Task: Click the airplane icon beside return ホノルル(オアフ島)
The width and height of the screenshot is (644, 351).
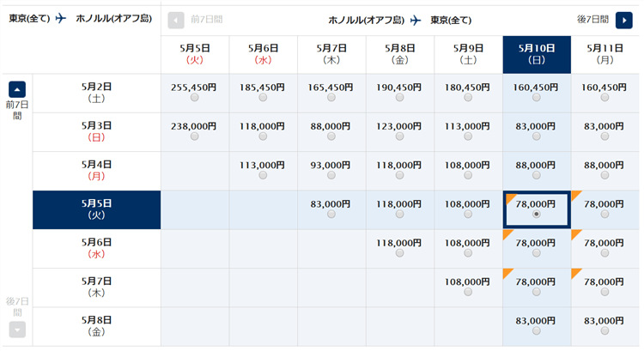Action: [416, 20]
